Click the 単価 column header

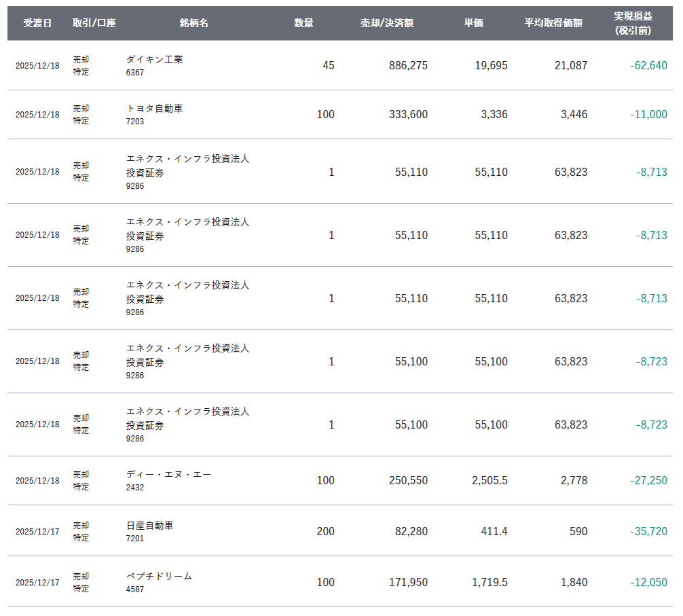473,23
